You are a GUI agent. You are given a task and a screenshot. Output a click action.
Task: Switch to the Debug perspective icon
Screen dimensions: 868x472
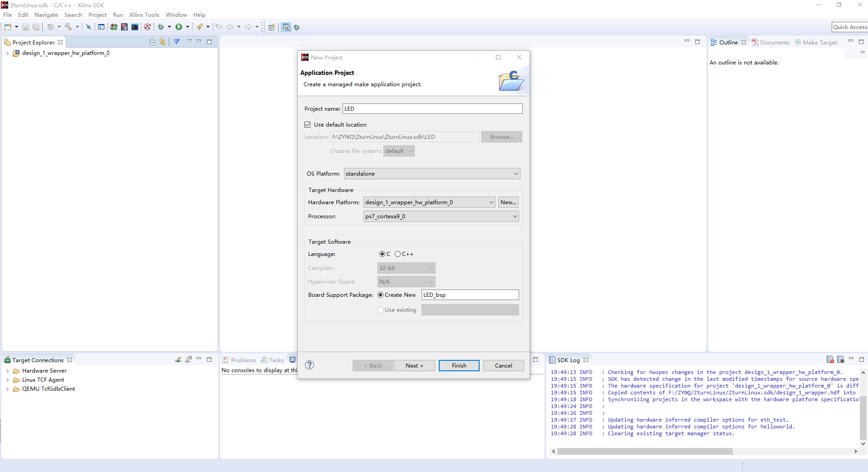click(297, 27)
